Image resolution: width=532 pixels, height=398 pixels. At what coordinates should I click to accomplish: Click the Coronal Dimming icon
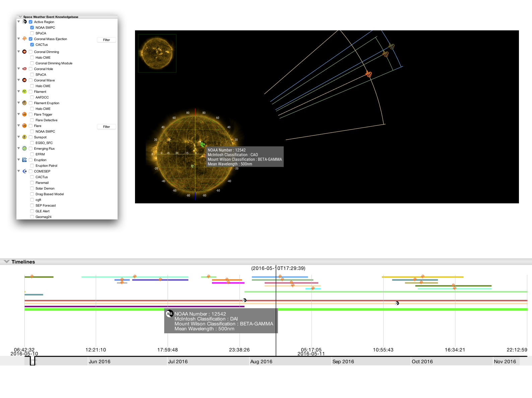point(24,52)
